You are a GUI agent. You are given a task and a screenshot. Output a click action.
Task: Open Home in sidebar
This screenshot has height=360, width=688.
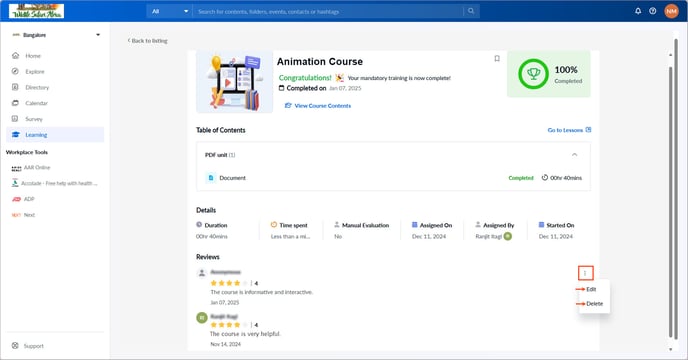point(33,56)
